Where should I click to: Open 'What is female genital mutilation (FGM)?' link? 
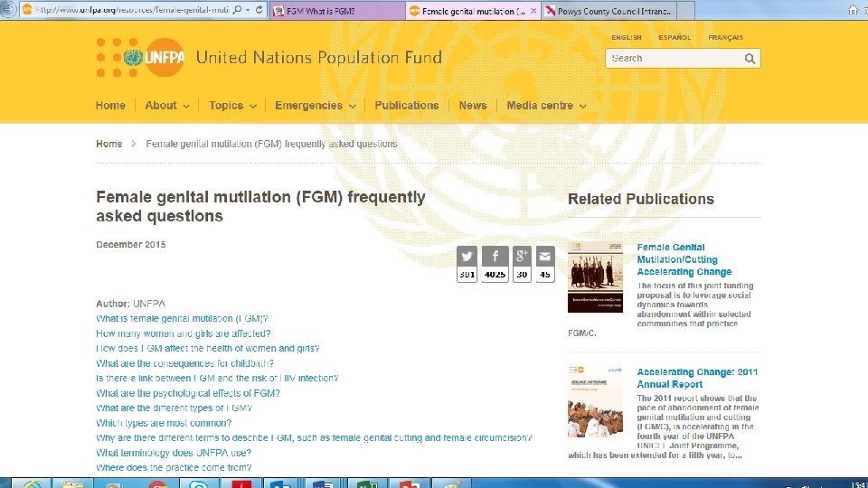click(182, 319)
